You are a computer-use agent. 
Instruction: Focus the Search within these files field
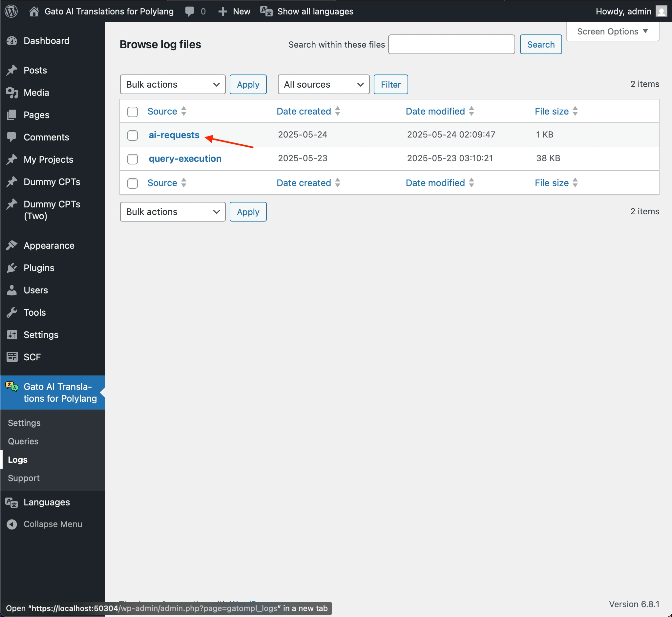(451, 44)
